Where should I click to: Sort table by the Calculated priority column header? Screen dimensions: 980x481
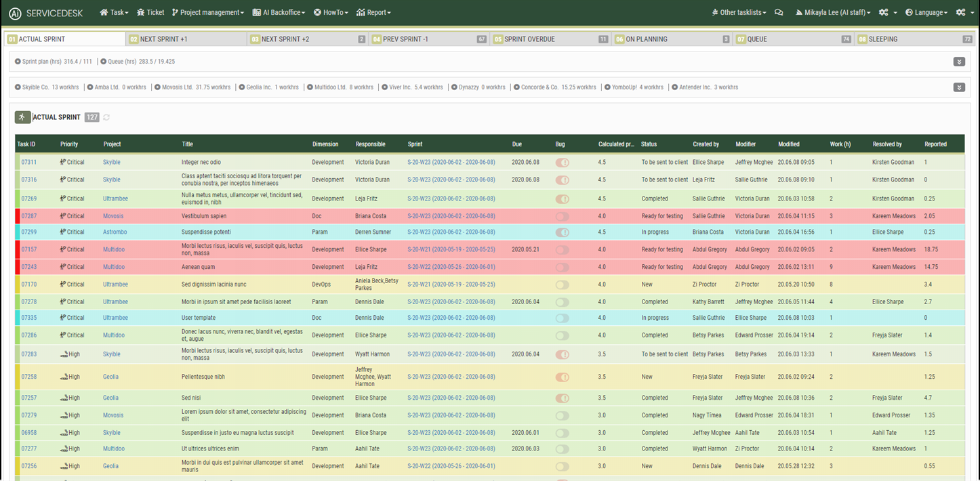616,144
